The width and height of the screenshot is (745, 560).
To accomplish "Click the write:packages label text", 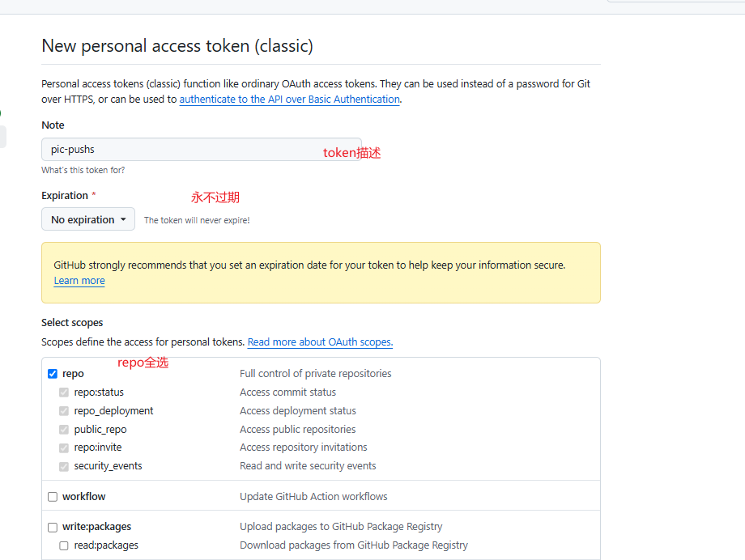I will (96, 527).
